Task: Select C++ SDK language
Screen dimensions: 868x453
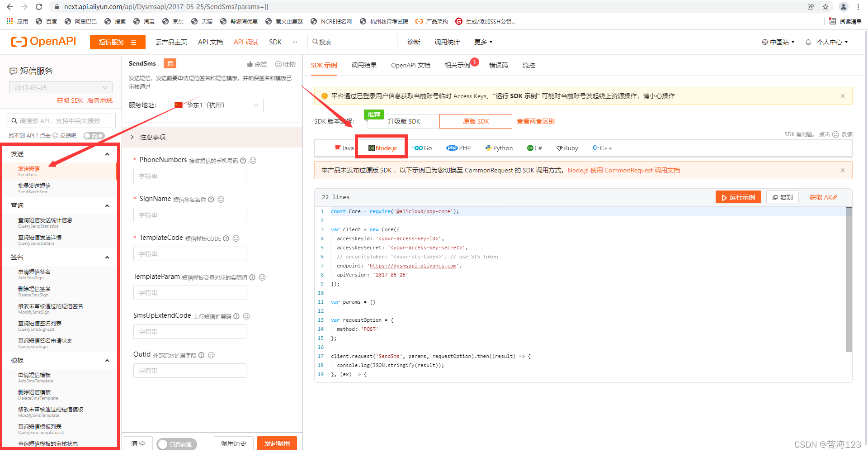Action: pyautogui.click(x=602, y=148)
